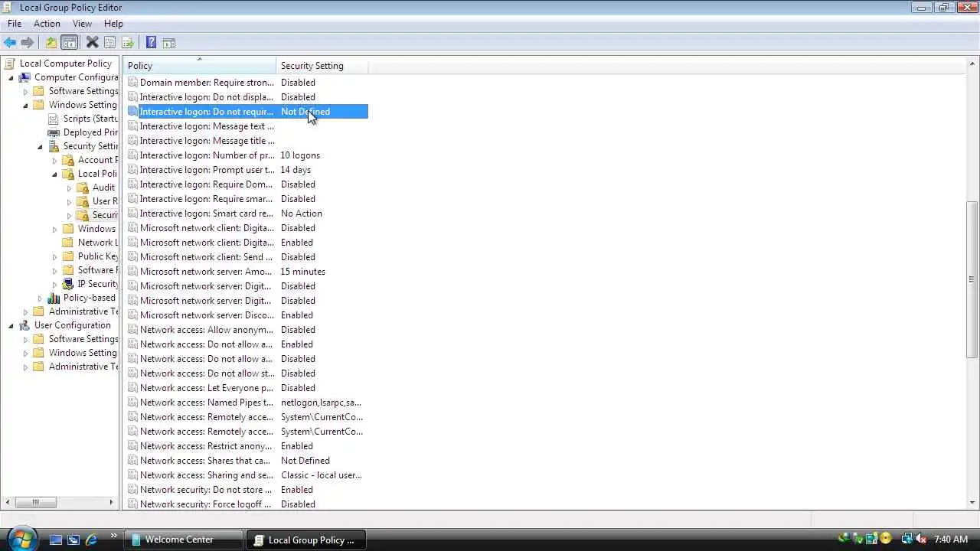Click the policy list scroll-down arrow

click(x=973, y=503)
